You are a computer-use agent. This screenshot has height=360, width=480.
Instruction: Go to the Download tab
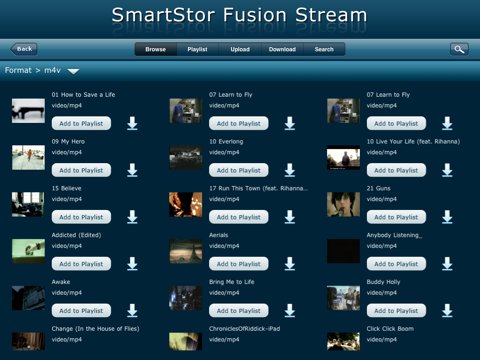pyautogui.click(x=282, y=49)
